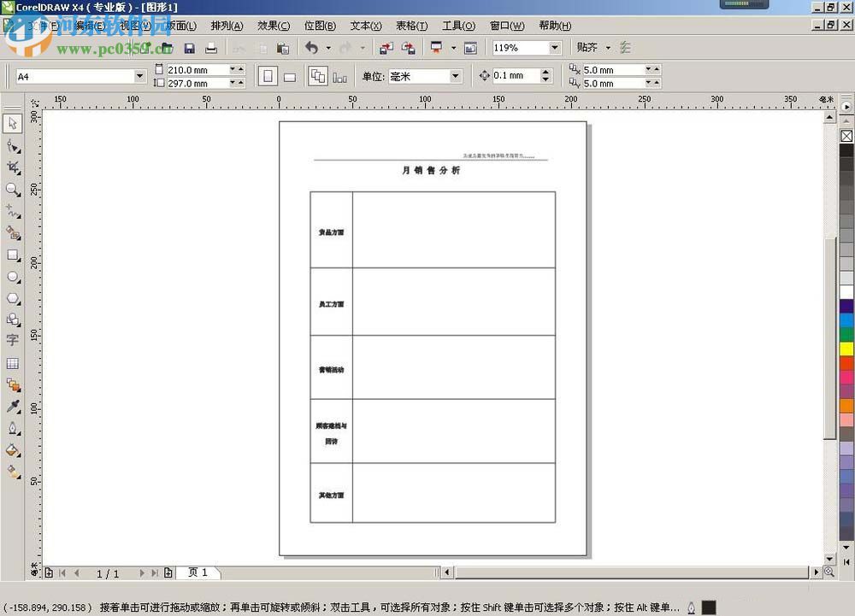Pick the Eyedropper tool

pyautogui.click(x=13, y=406)
